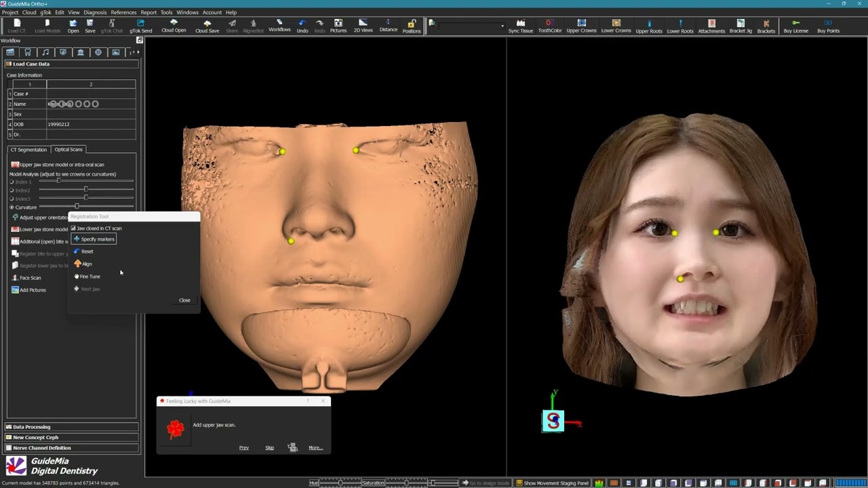Show Sync Tissue in the toolbar

pyautogui.click(x=521, y=26)
